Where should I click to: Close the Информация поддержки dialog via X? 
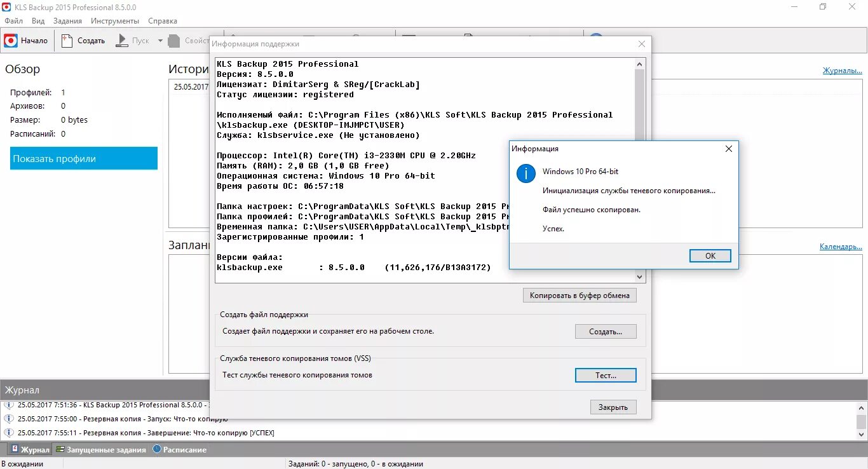642,44
